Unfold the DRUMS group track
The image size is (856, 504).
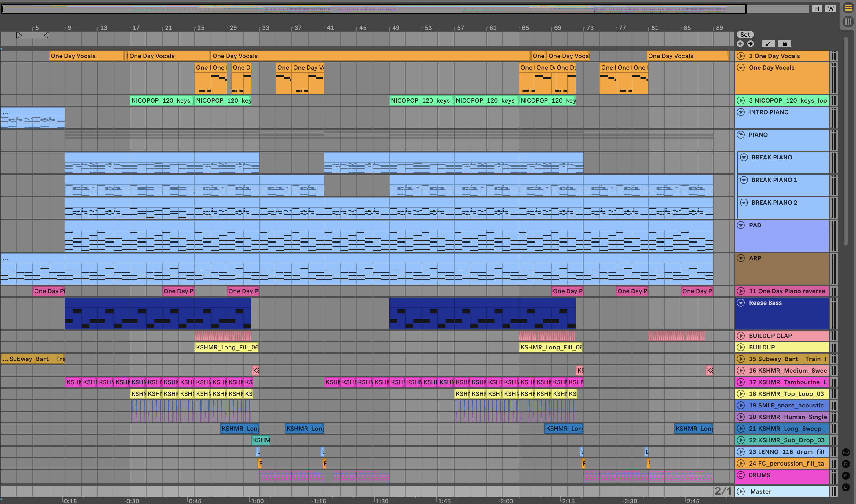741,475
